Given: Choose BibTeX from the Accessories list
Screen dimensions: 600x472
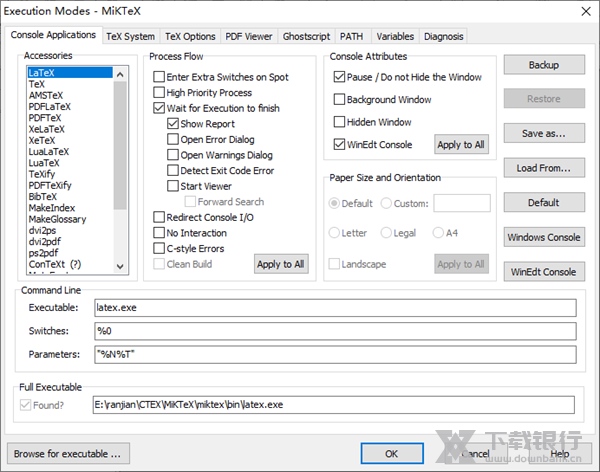Looking at the screenshot, I should tap(43, 196).
